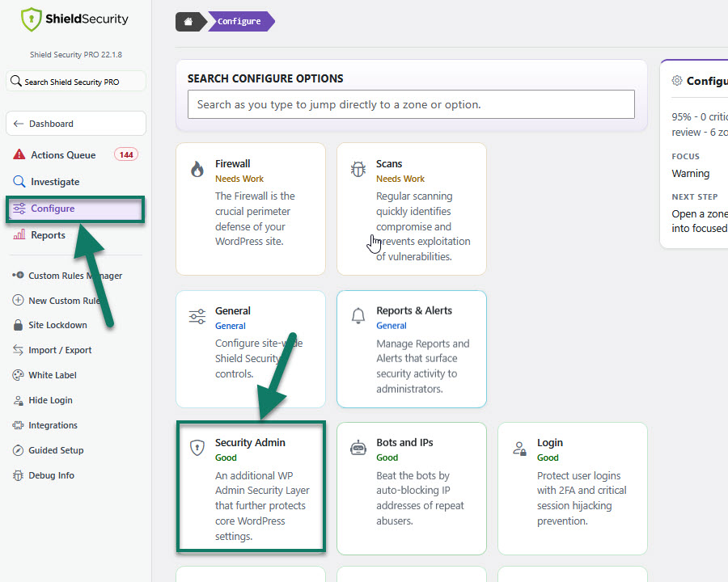Go back to Dashboard

click(76, 124)
